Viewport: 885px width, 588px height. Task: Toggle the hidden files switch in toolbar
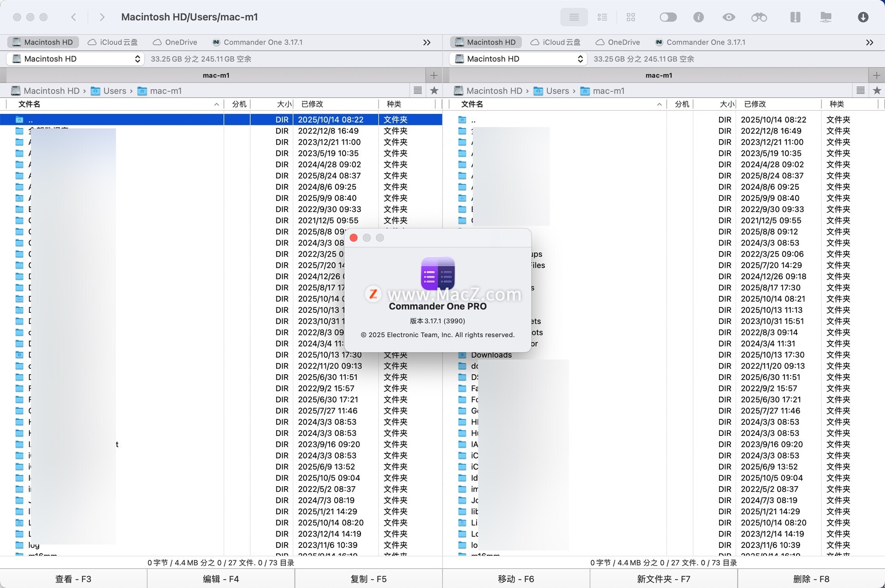pyautogui.click(x=668, y=17)
